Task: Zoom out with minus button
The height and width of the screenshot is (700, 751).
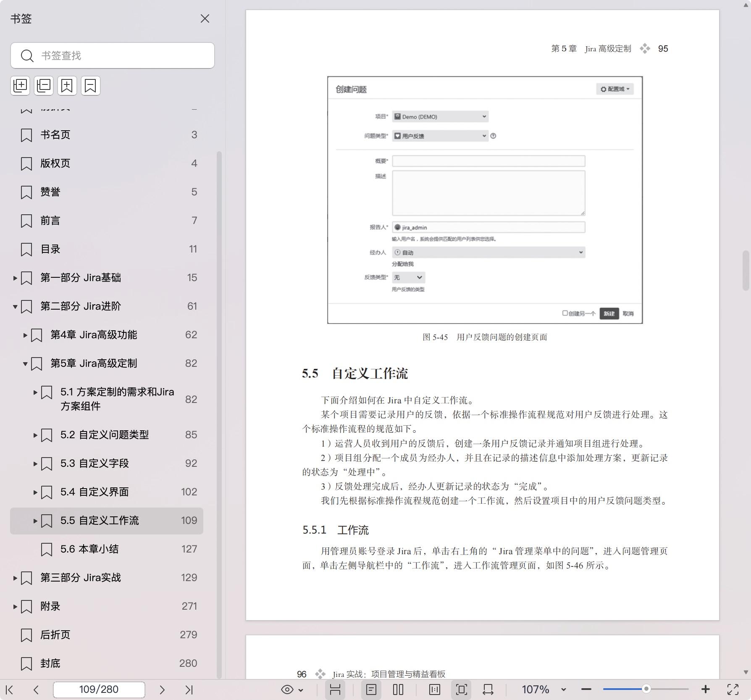Action: tap(586, 689)
